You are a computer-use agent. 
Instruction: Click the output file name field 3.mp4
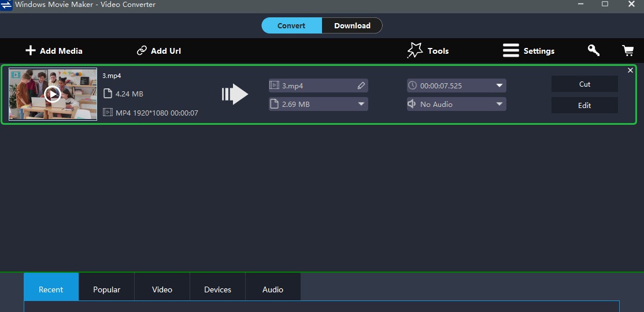point(319,86)
